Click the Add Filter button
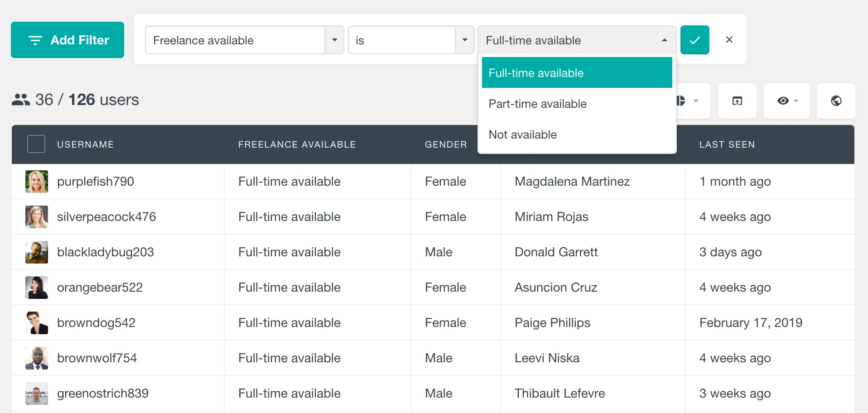The image size is (868, 413). [68, 40]
